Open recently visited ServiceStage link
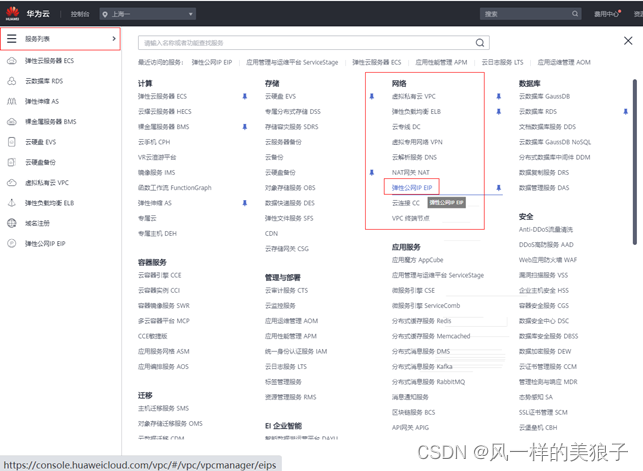 292,62
